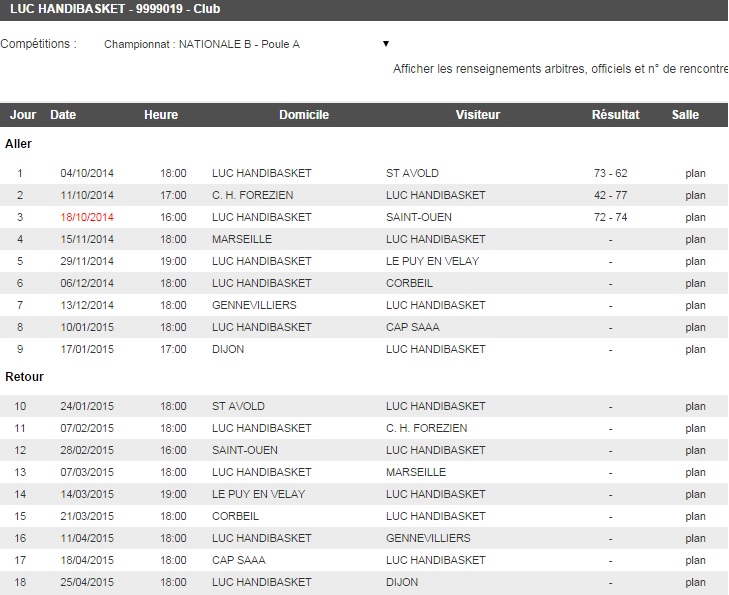
Task: Click the Visiteur column header
Action: pos(477,115)
